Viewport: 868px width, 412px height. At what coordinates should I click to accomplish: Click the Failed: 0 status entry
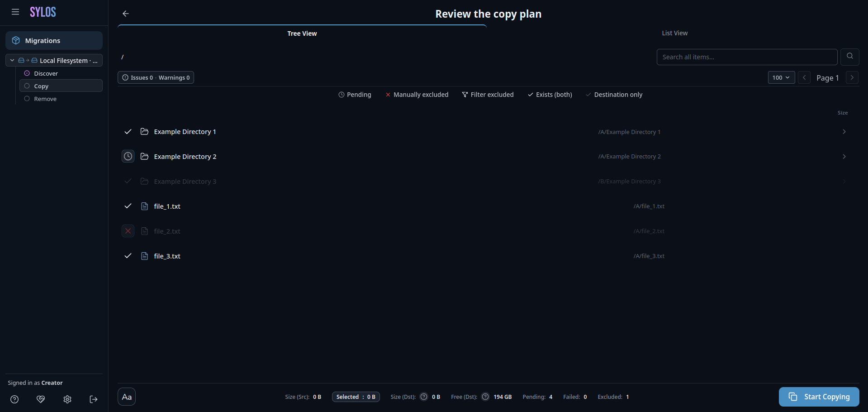[575, 397]
